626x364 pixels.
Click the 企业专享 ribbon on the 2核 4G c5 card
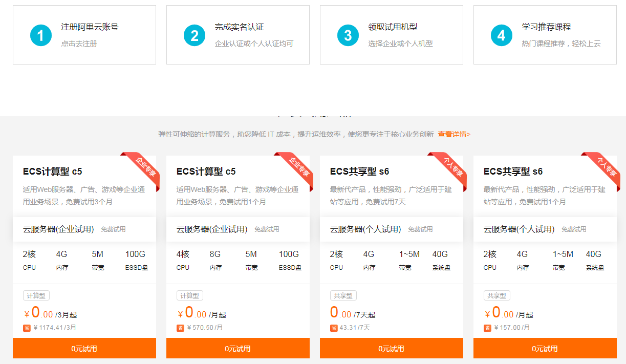point(143,168)
